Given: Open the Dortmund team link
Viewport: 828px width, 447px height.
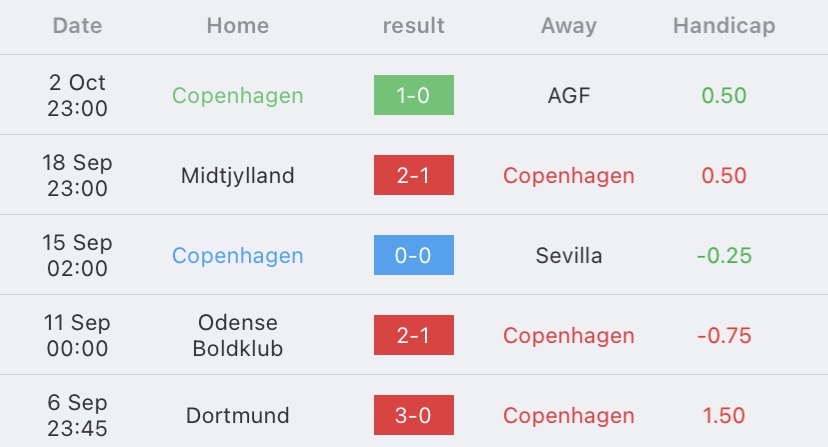Looking at the screenshot, I should [238, 415].
